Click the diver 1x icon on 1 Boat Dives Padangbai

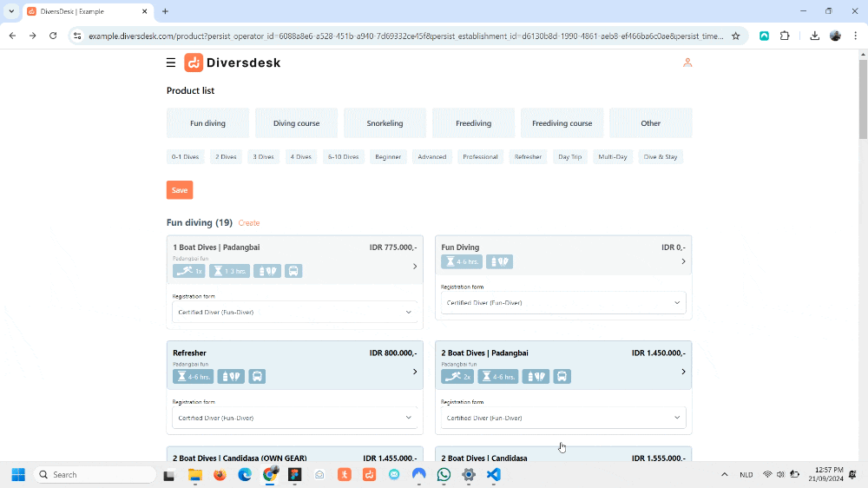188,271
